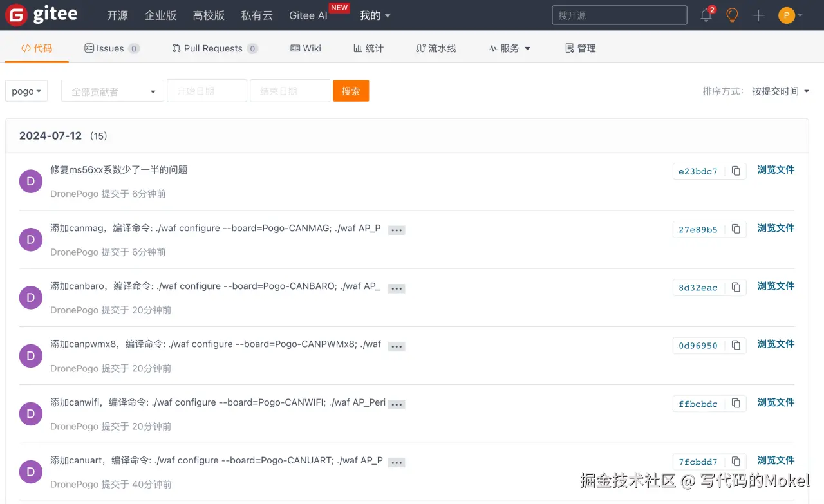Click DronePogo avatar on canwifi commit
The height and width of the screenshot is (504, 824).
click(31, 414)
